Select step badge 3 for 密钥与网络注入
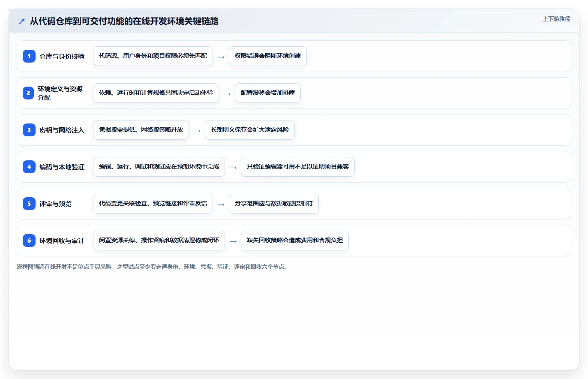This screenshot has height=379, width=588. click(x=29, y=130)
